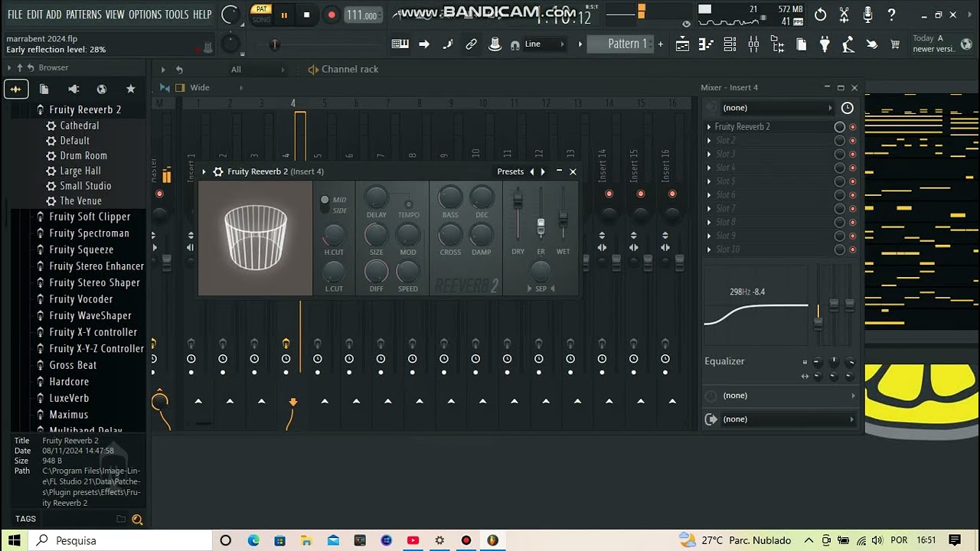This screenshot has height=551, width=980.
Task: Click the shopping cart icon
Action: pyautogui.click(x=895, y=44)
